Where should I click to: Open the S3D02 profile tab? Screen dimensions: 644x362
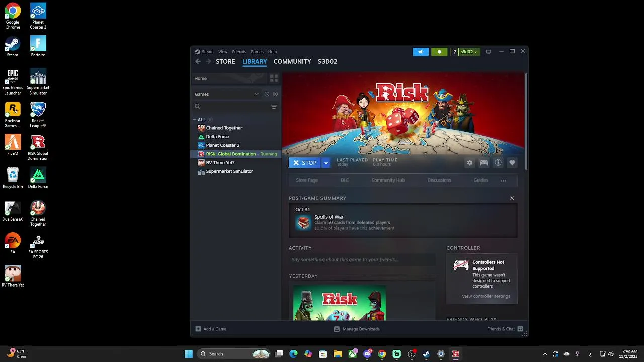[x=328, y=61]
